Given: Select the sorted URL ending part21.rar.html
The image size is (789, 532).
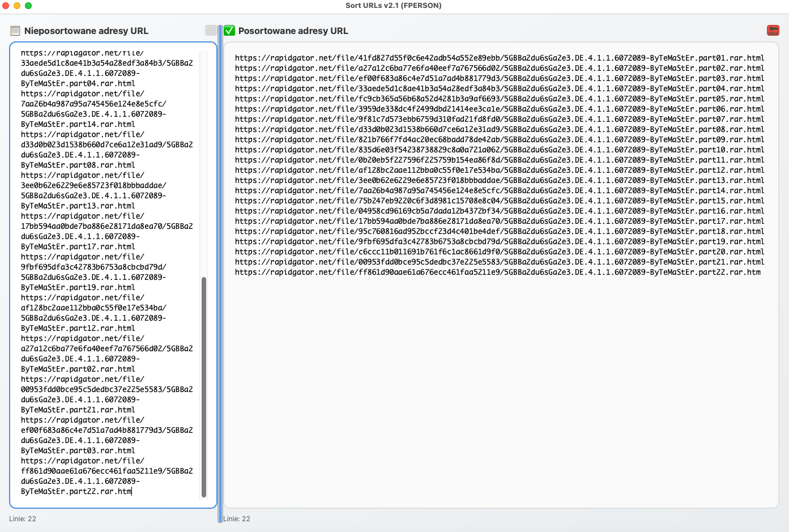Looking at the screenshot, I should pyautogui.click(x=500, y=262).
